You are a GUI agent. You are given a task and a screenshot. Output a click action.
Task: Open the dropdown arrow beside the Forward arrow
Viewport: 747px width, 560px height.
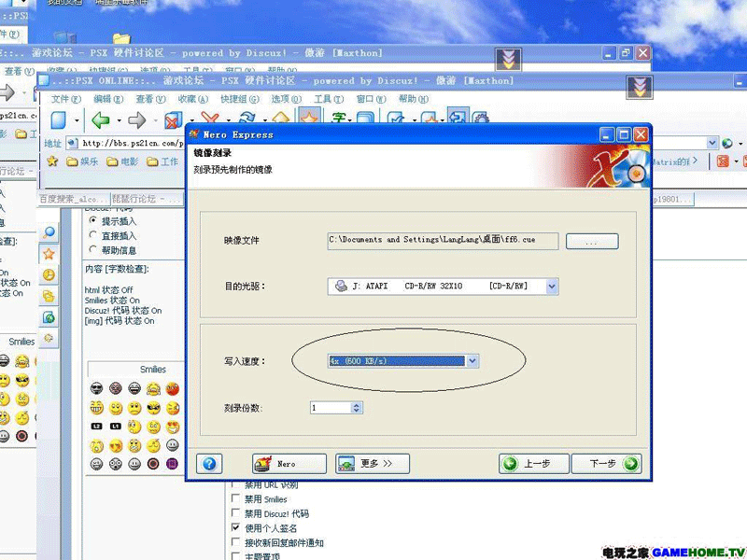tap(155, 120)
